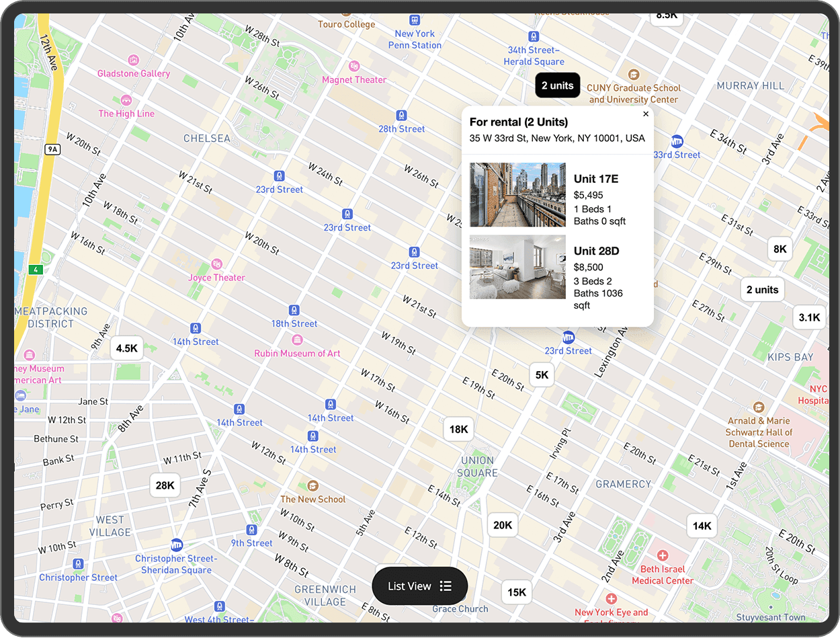Click the 14K price marker
Viewport: 840px width, 638px height.
coord(702,526)
